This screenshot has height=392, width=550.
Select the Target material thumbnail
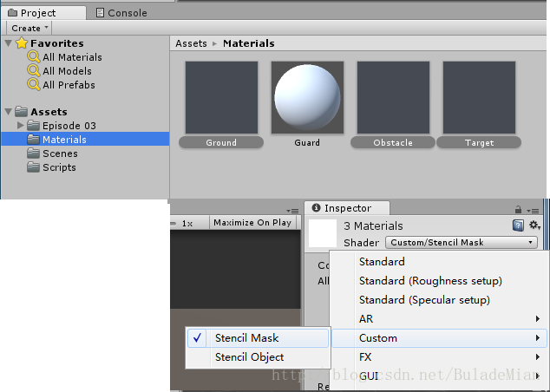pos(479,98)
